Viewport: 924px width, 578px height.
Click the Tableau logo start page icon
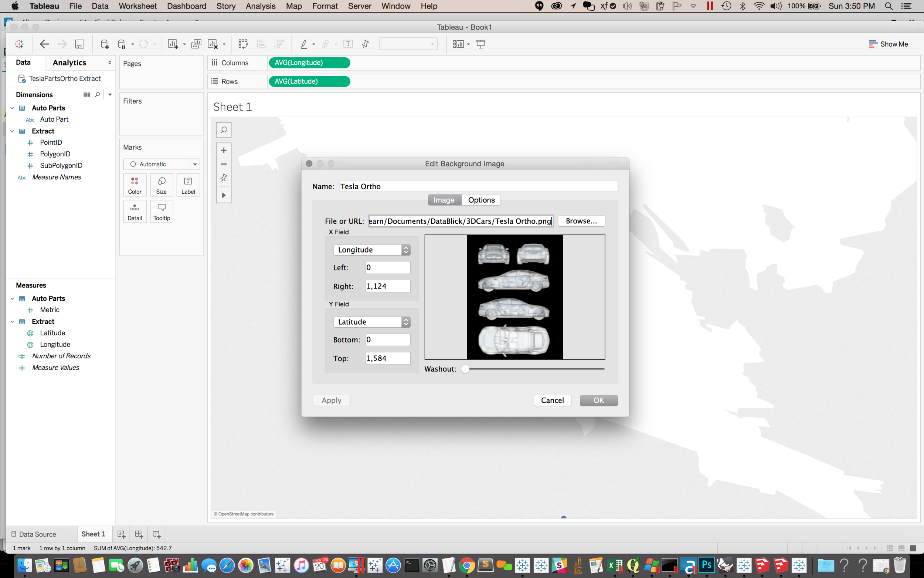19,44
